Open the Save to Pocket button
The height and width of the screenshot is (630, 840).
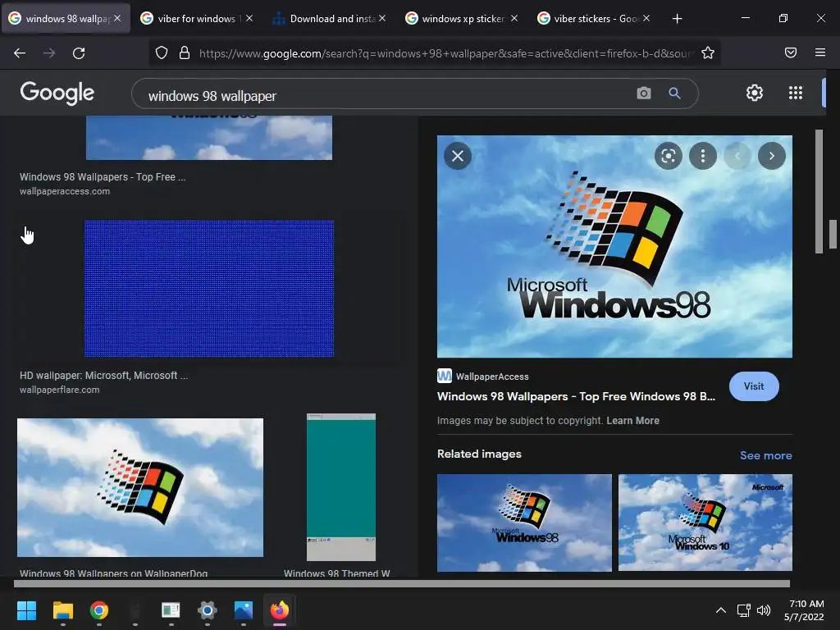click(791, 52)
